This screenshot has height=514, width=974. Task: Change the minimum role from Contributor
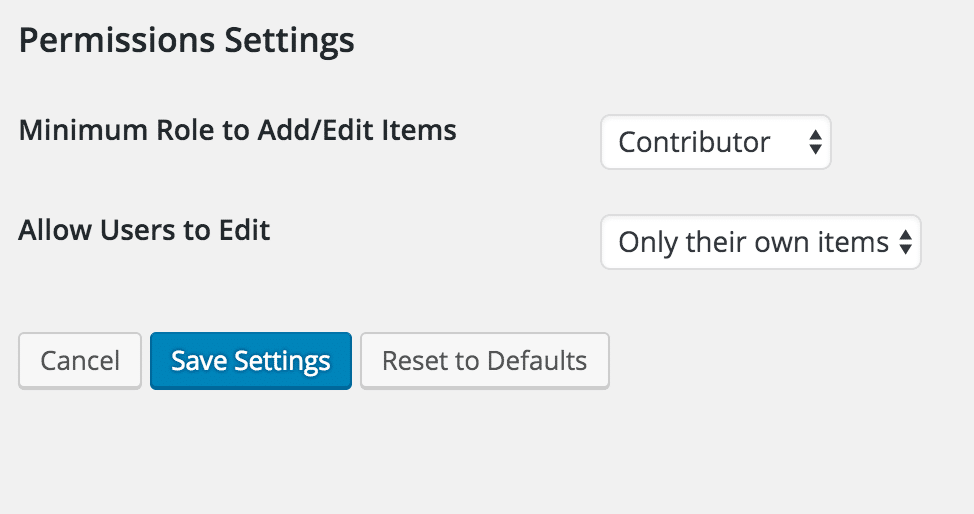pyautogui.click(x=716, y=142)
